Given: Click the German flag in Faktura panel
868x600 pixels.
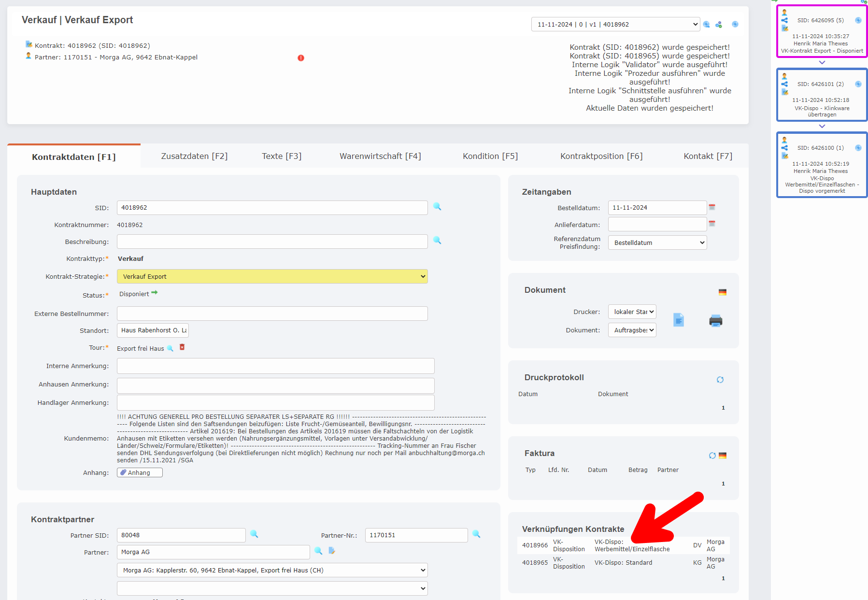Looking at the screenshot, I should pos(723,456).
